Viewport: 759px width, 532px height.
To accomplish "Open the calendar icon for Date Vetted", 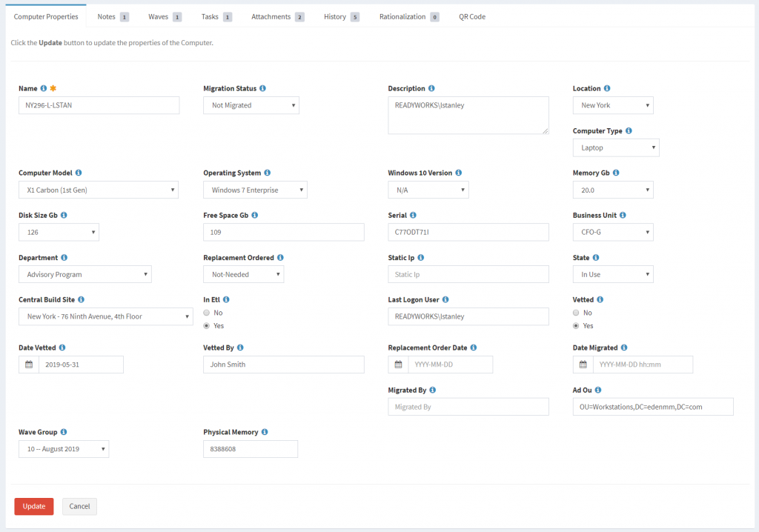I will click(x=29, y=364).
